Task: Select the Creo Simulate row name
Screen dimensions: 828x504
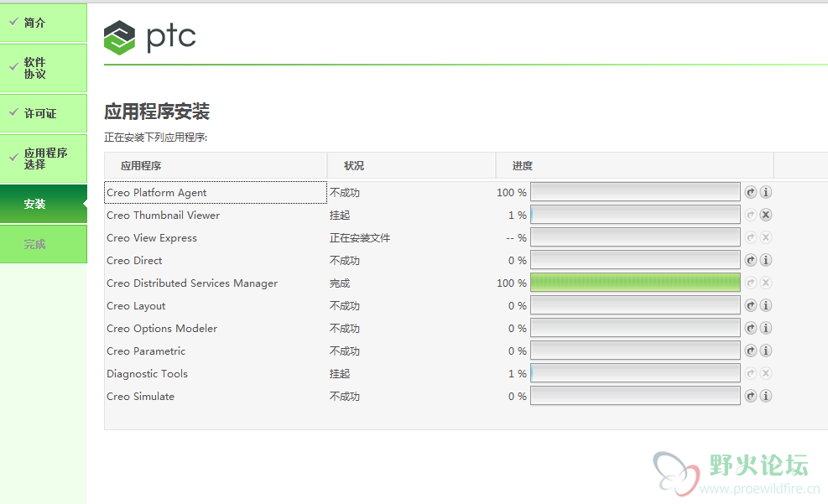Action: pyautogui.click(x=140, y=397)
